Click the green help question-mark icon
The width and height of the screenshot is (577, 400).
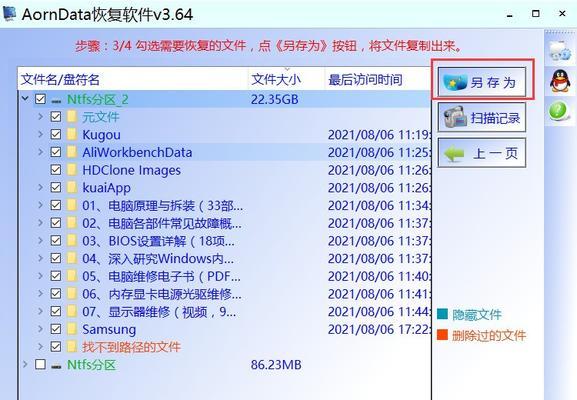point(559,111)
